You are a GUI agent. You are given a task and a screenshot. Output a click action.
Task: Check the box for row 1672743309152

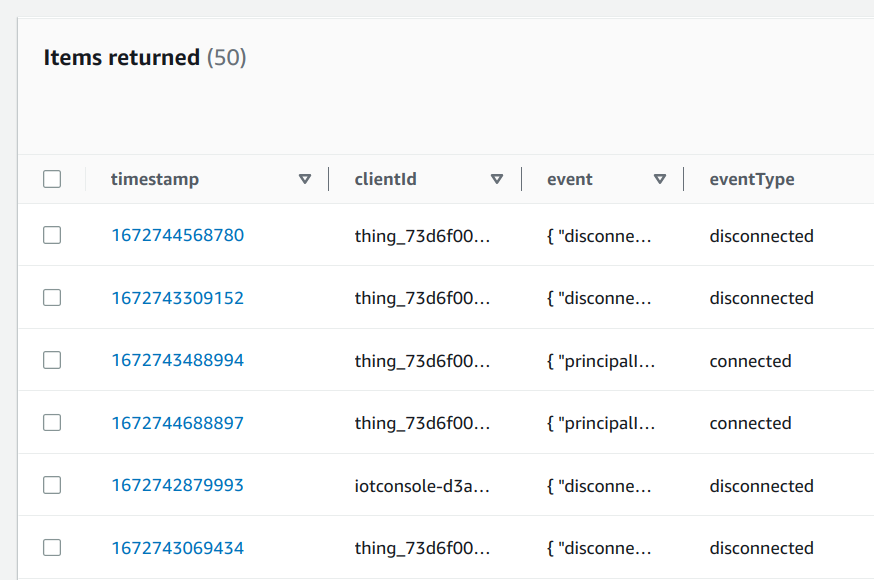click(x=52, y=298)
